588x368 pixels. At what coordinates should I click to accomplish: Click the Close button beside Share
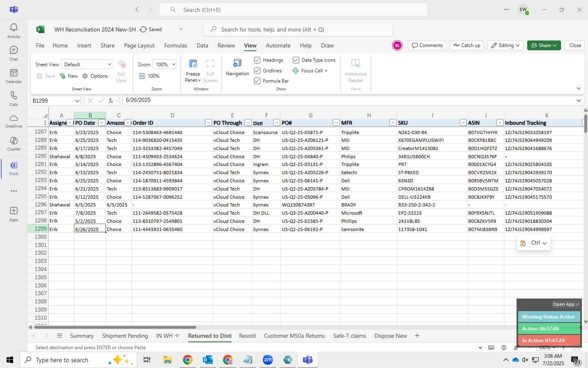(575, 45)
